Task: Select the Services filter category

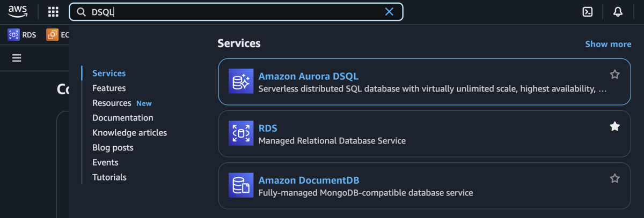Action: point(109,73)
